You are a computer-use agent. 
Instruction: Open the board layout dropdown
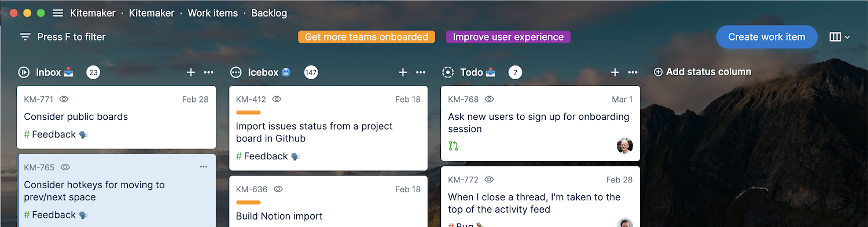point(839,37)
